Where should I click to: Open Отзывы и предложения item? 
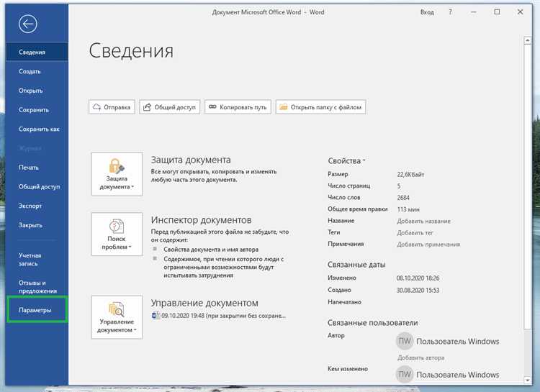pyautogui.click(x=37, y=287)
